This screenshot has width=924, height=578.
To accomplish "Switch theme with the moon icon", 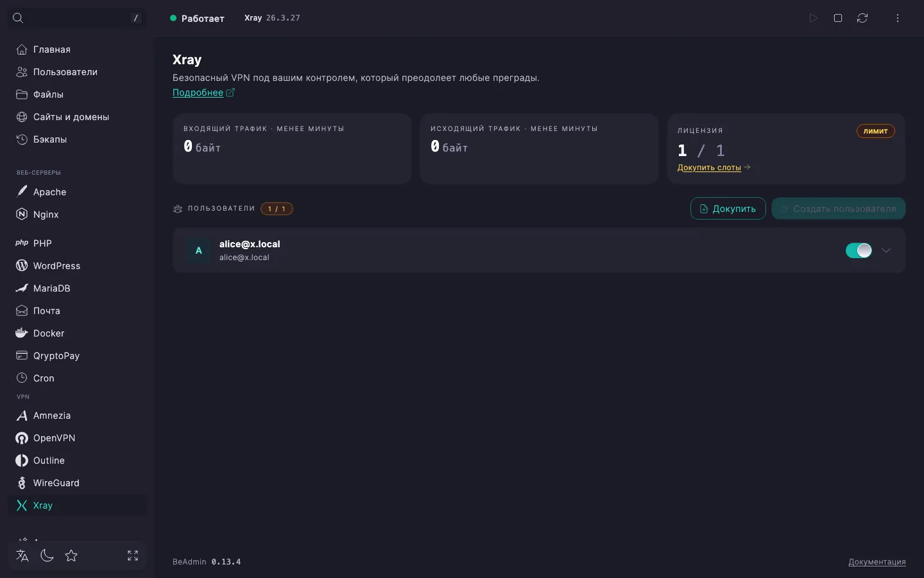I will [x=47, y=556].
